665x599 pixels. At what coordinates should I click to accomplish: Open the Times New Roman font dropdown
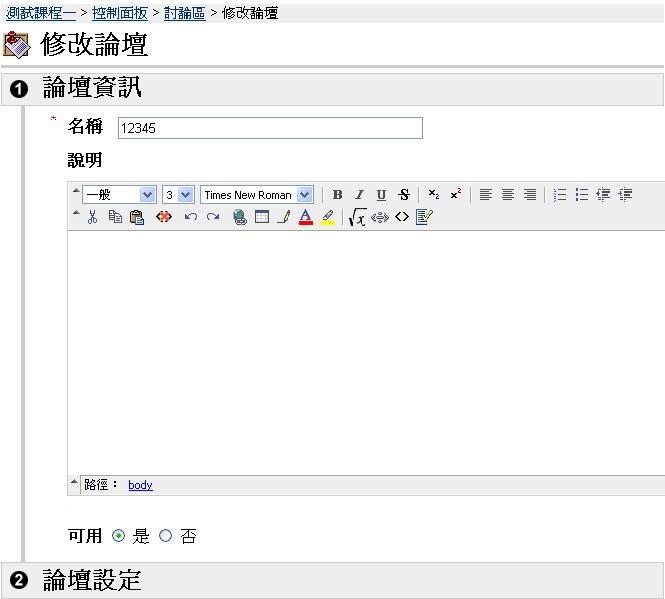[257, 195]
